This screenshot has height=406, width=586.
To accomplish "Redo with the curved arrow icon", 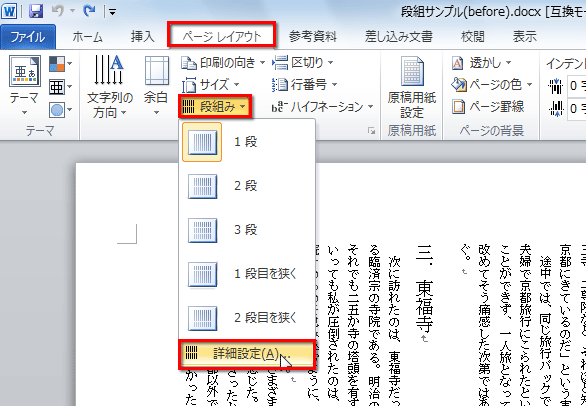I will 89,11.
